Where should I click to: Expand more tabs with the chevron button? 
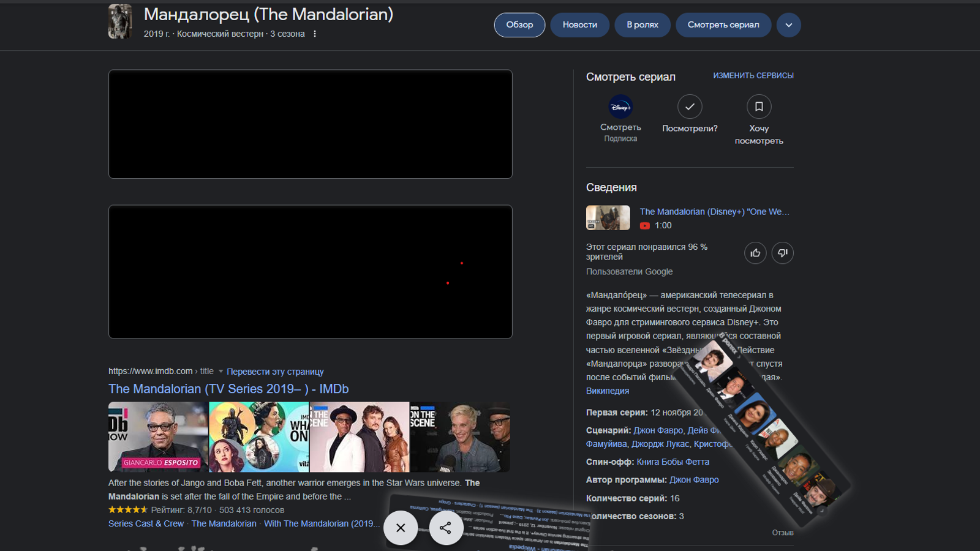pyautogui.click(x=789, y=25)
